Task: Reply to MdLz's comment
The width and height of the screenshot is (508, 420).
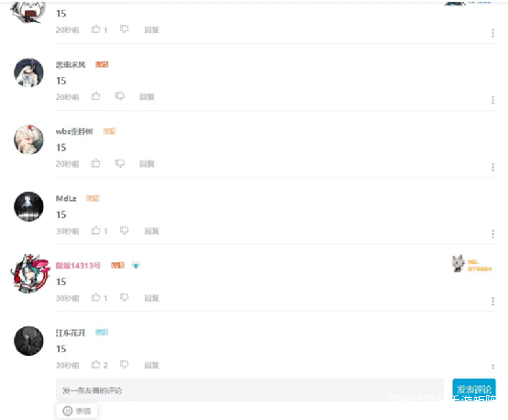Action: coord(151,231)
